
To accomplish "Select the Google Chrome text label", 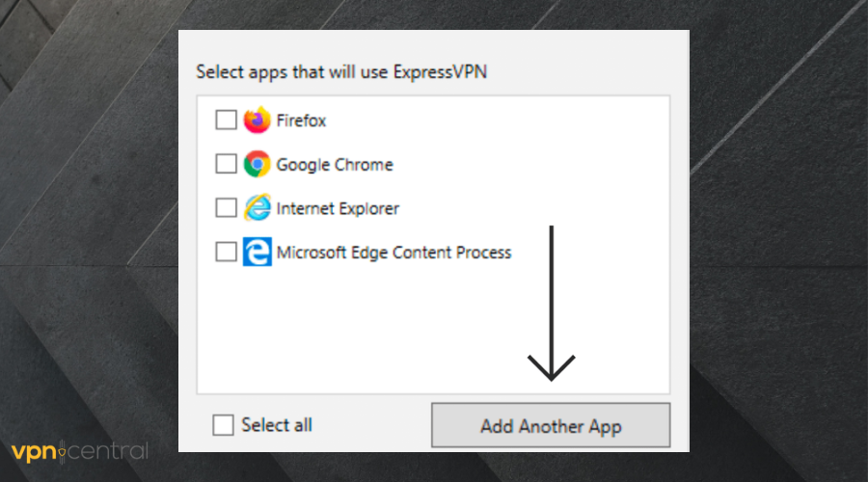I will [334, 165].
